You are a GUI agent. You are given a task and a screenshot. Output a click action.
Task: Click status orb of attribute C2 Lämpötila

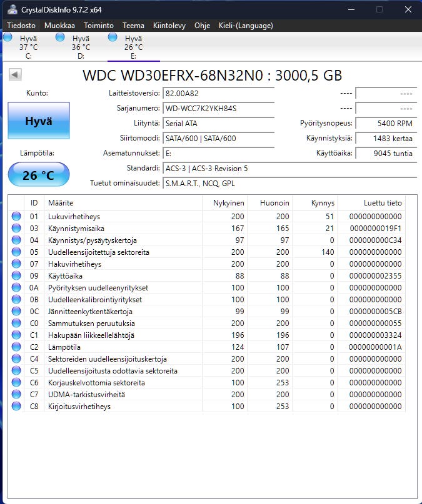(16, 347)
